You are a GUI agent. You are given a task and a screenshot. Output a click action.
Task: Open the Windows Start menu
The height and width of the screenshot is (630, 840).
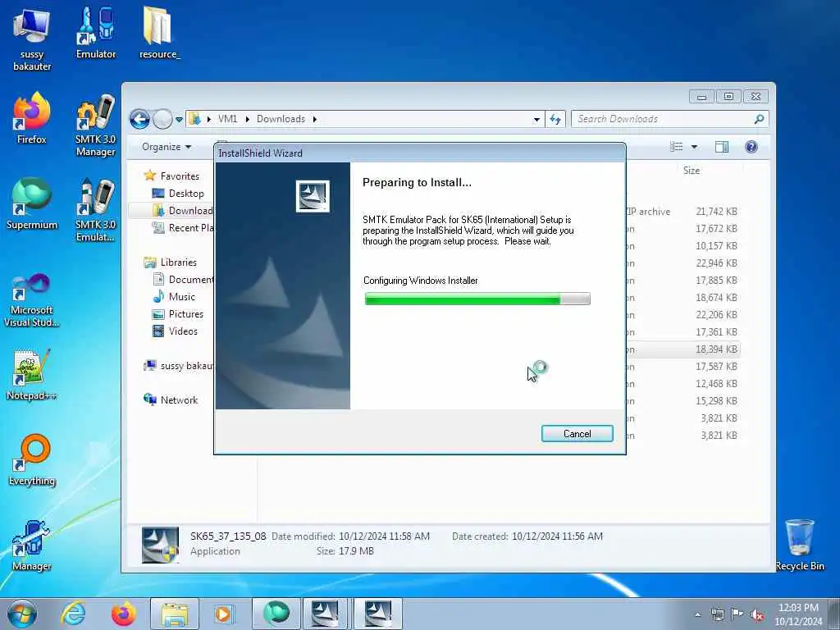pyautogui.click(x=22, y=614)
